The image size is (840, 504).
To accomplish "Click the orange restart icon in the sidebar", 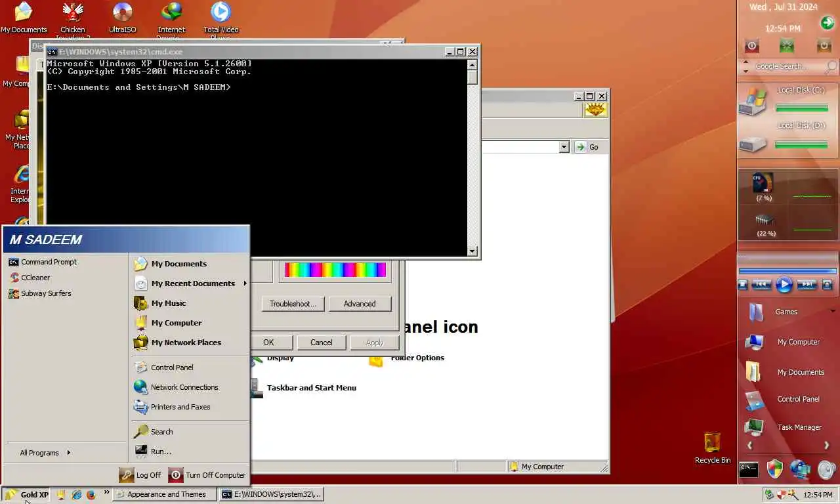I will pyautogui.click(x=824, y=46).
